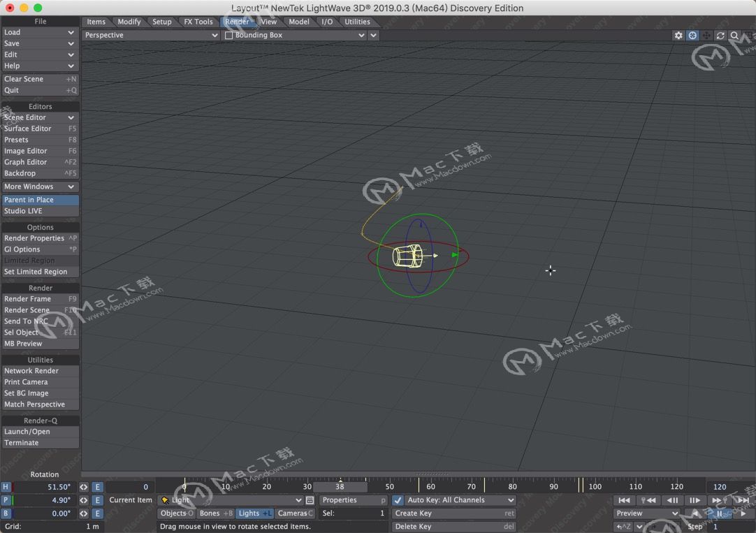Toggle the B bank channel button
This screenshot has width=756, height=533.
pyautogui.click(x=6, y=513)
